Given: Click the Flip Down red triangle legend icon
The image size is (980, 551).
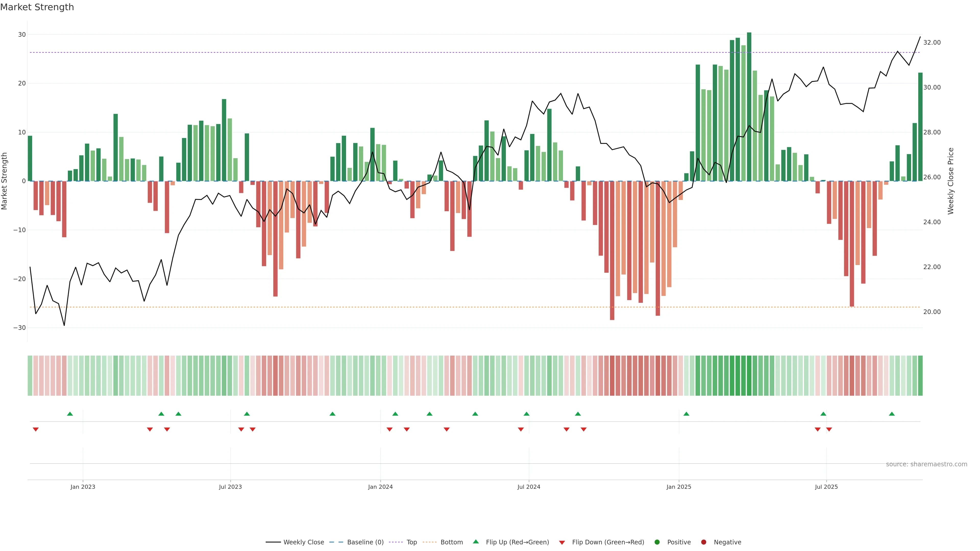Looking at the screenshot, I should [562, 543].
